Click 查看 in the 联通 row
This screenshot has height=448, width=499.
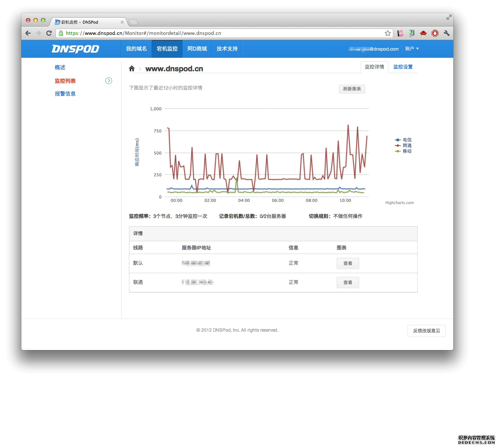point(348,283)
